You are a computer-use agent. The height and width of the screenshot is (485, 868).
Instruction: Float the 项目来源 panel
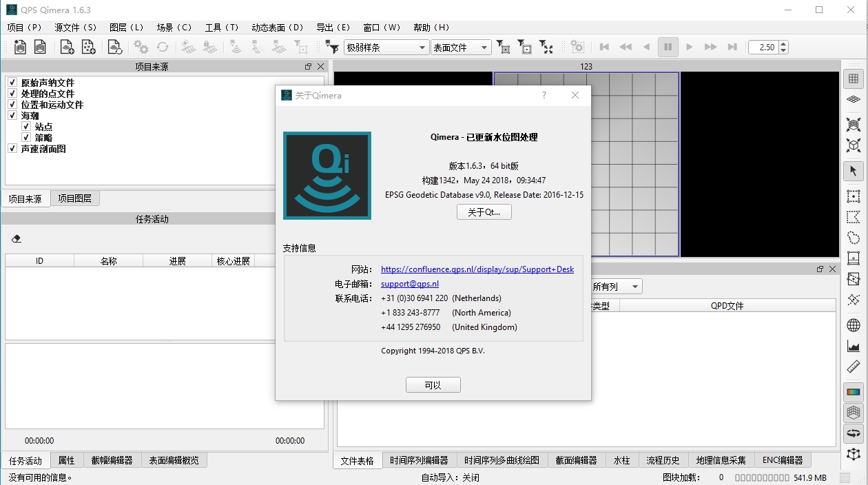click(309, 67)
